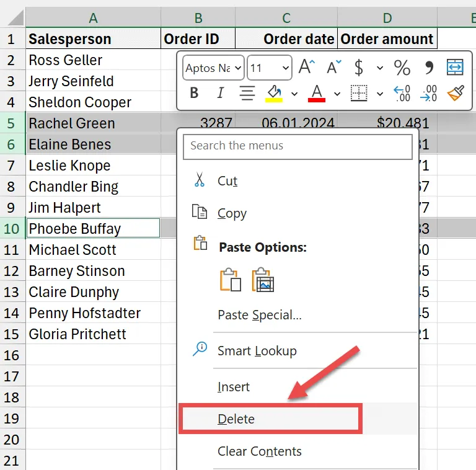Choose Delete from the context menu
The height and width of the screenshot is (470, 476).
(236, 419)
